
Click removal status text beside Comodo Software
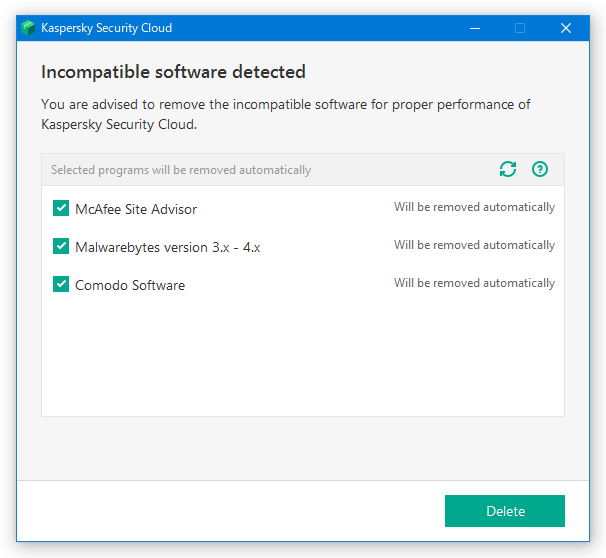pos(474,283)
